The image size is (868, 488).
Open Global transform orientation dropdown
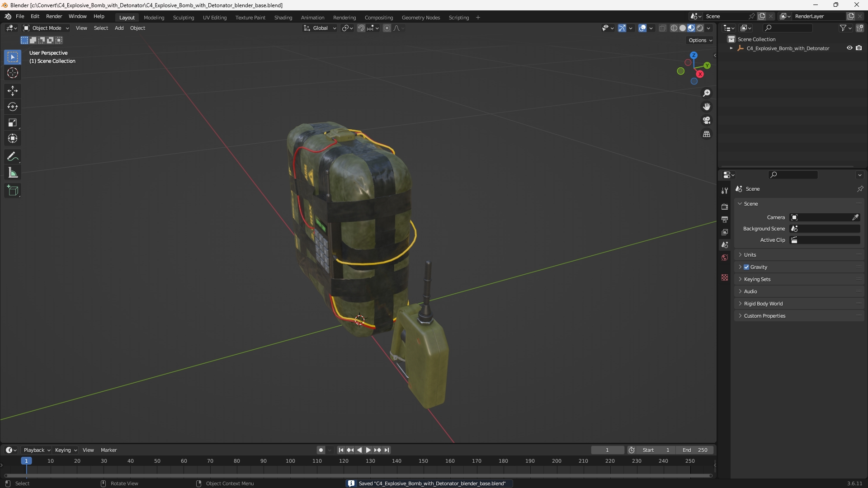320,28
